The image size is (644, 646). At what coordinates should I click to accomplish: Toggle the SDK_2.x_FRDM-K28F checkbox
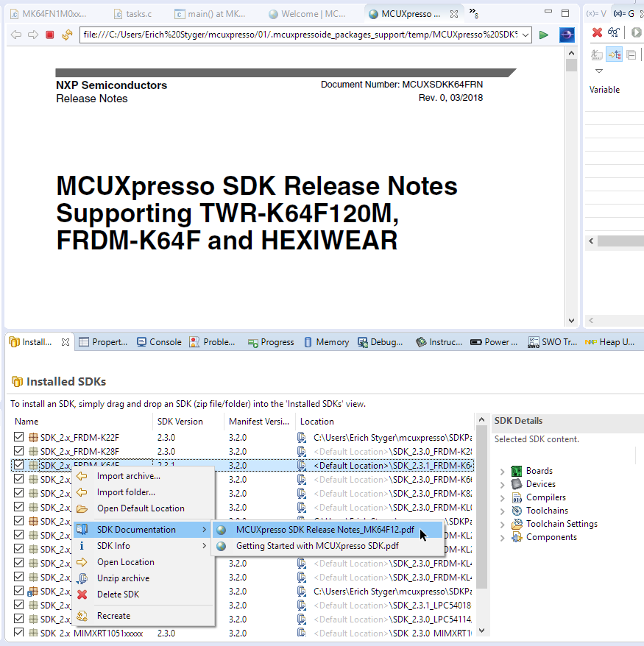[19, 452]
